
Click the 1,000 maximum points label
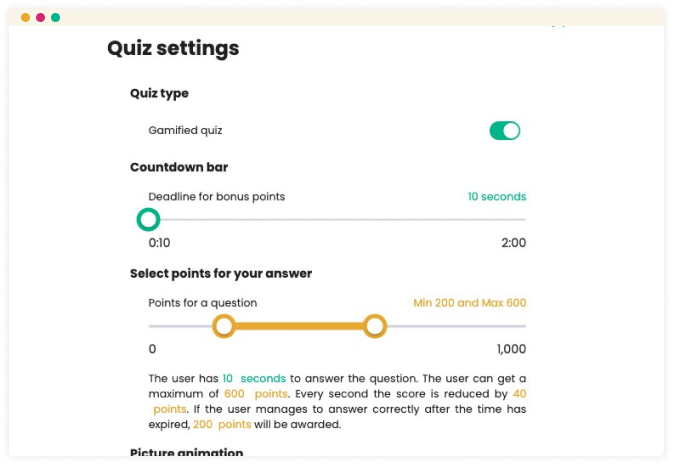(511, 349)
